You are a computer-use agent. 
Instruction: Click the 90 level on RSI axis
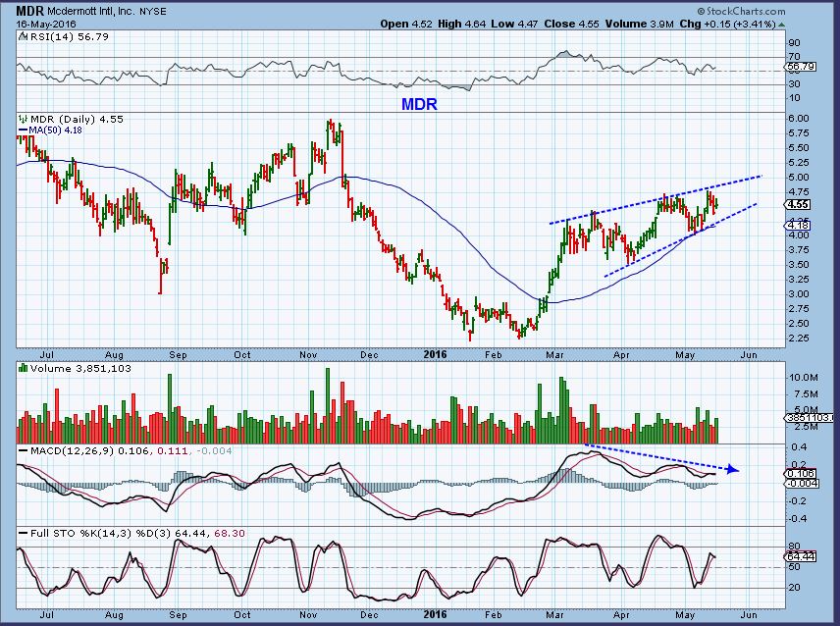794,43
